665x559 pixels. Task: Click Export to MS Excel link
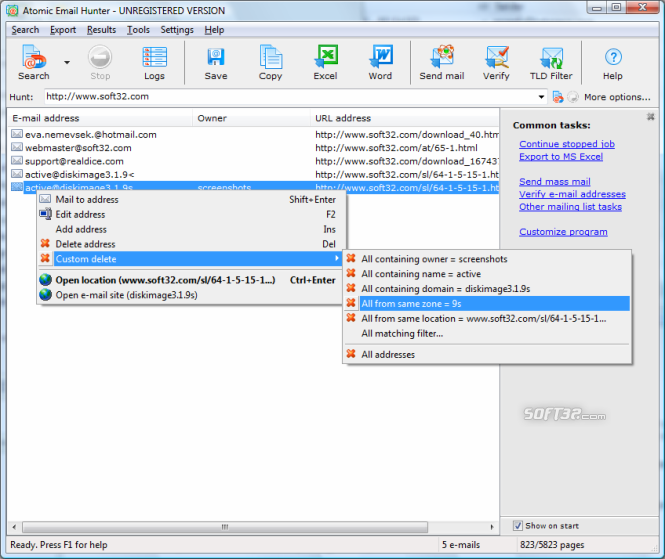tap(561, 157)
